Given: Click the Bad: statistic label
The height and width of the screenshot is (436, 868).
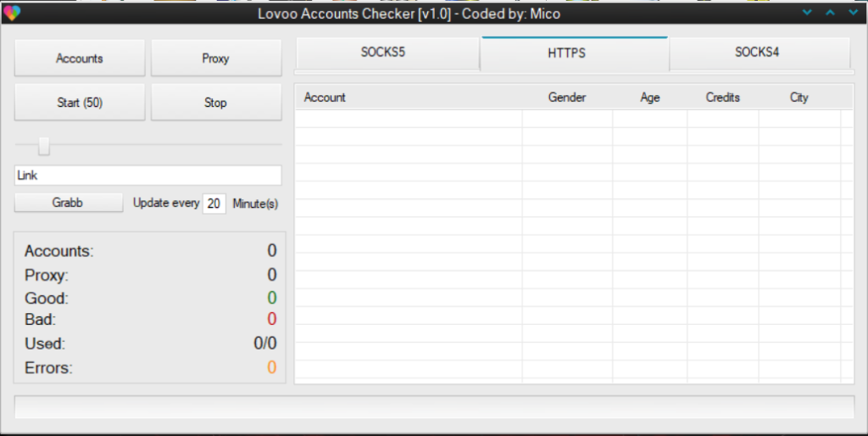Looking at the screenshot, I should [x=40, y=320].
